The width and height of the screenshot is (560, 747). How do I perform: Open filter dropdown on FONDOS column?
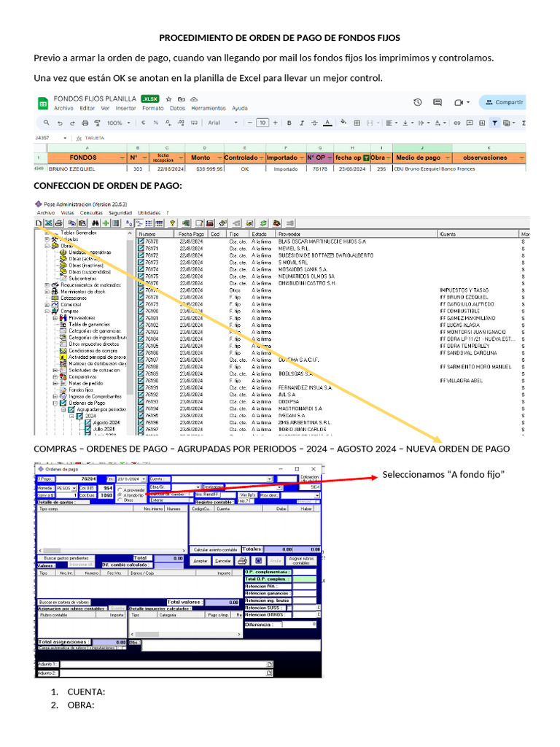(x=122, y=158)
